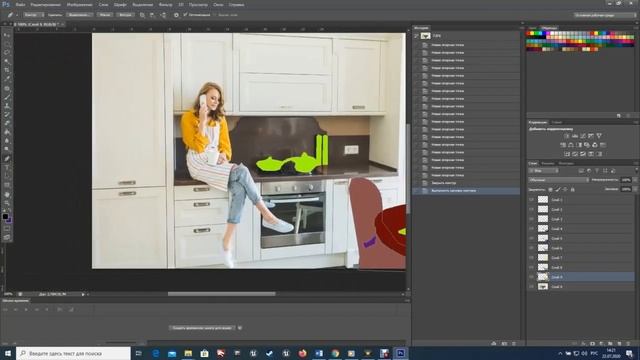Select the Eyedropper tool
Viewport: 640px width, 360px height.
[7, 79]
